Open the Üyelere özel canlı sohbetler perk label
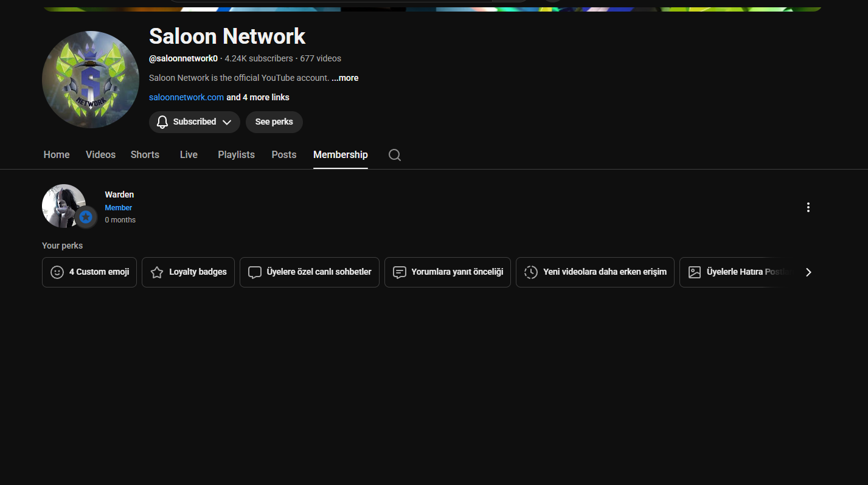This screenshot has width=868, height=485. (x=319, y=272)
